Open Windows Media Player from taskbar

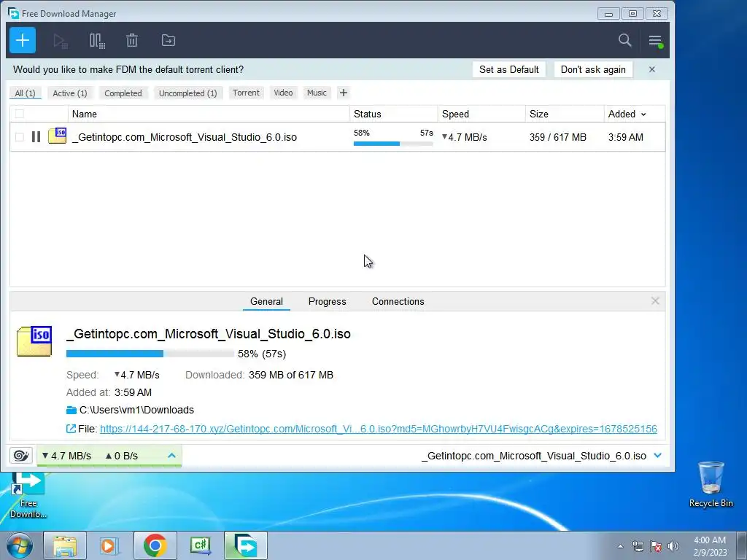click(109, 545)
